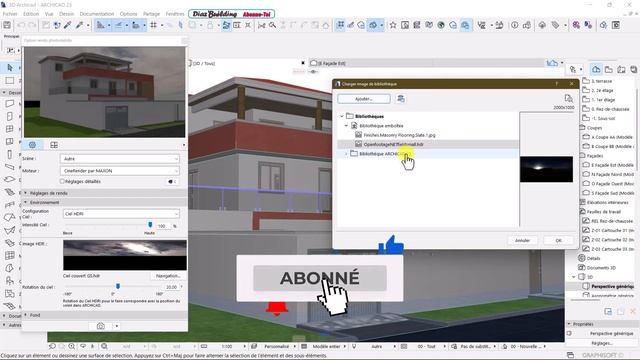Image resolution: width=640 pixels, height=360 pixels.
Task: Select Finishes.Masonry.Flooring.Slate.1.jpg in library tree
Action: coord(400,135)
